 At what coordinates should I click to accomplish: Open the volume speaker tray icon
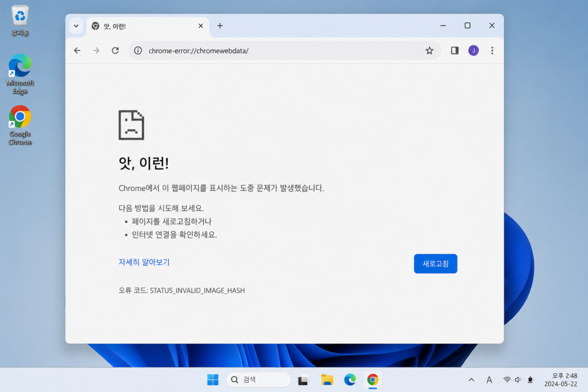518,379
